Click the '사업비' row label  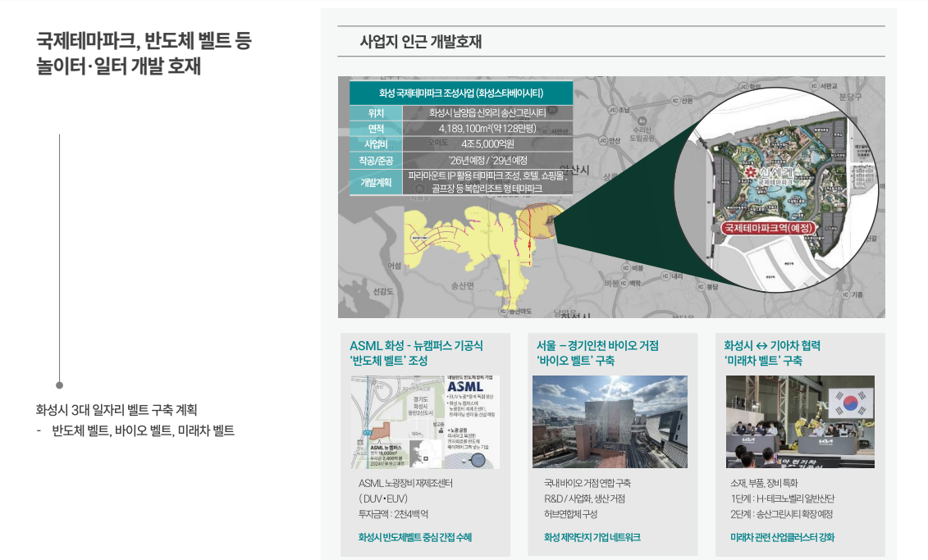[x=376, y=143]
